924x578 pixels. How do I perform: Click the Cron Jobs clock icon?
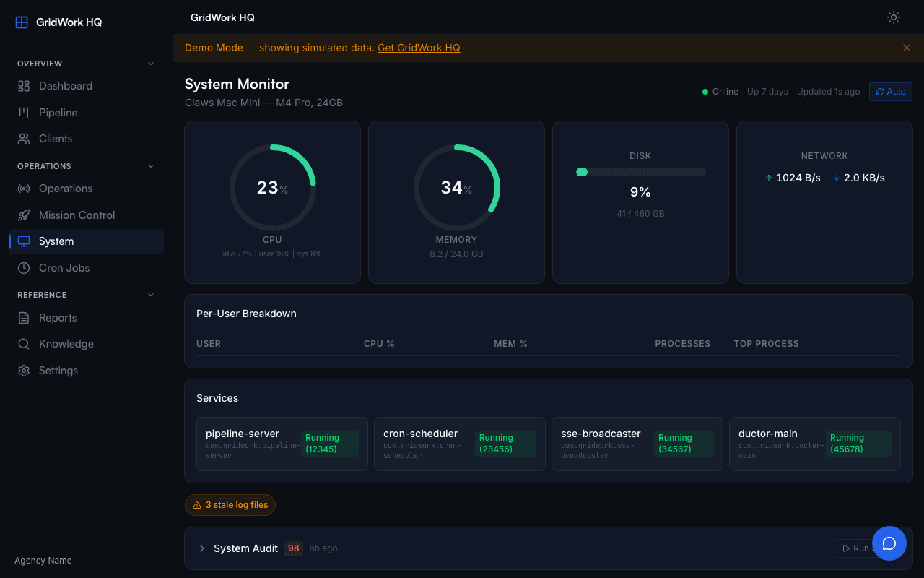tap(23, 267)
